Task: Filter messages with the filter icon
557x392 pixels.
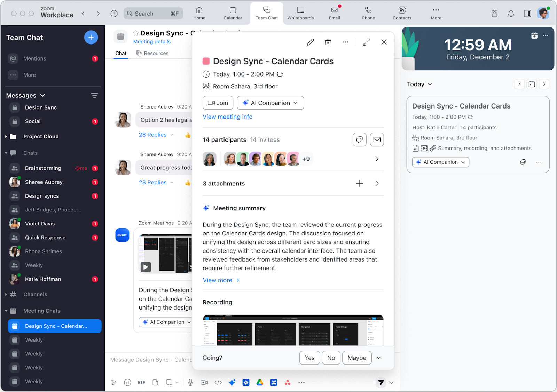Action: 94,95
